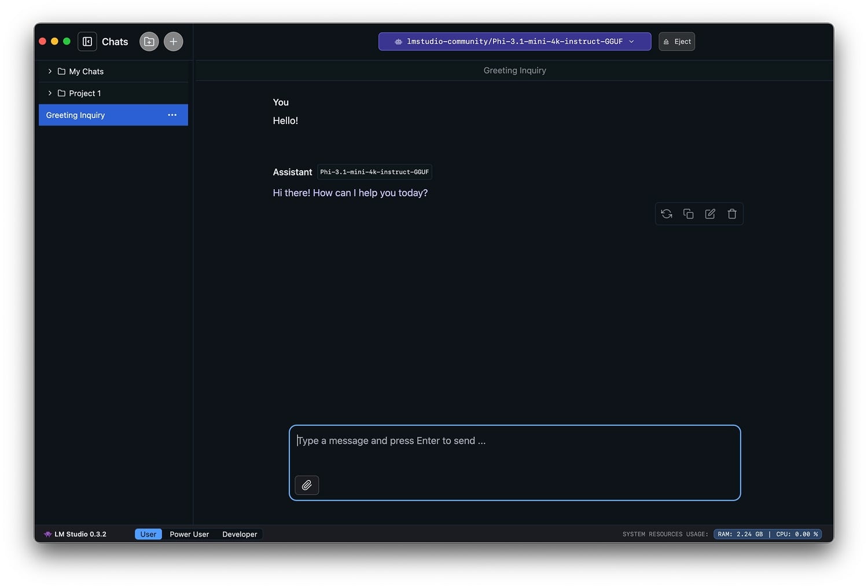
Task: Enable Power User mode
Action: pyautogui.click(x=189, y=534)
